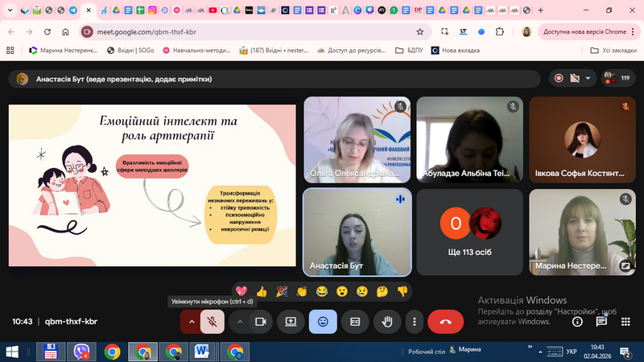This screenshot has height=362, width=644.
Task: Click the party popper reaction emoji
Action: tap(281, 291)
